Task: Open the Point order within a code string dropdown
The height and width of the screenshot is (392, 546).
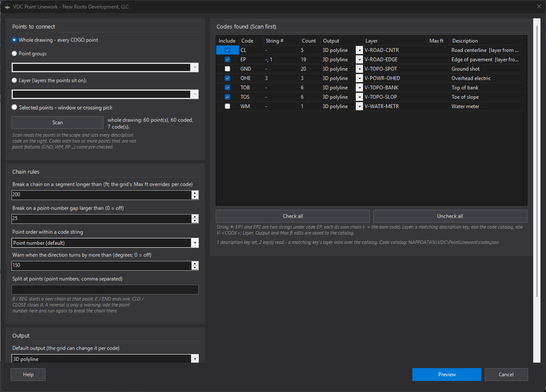Action: (x=195, y=243)
